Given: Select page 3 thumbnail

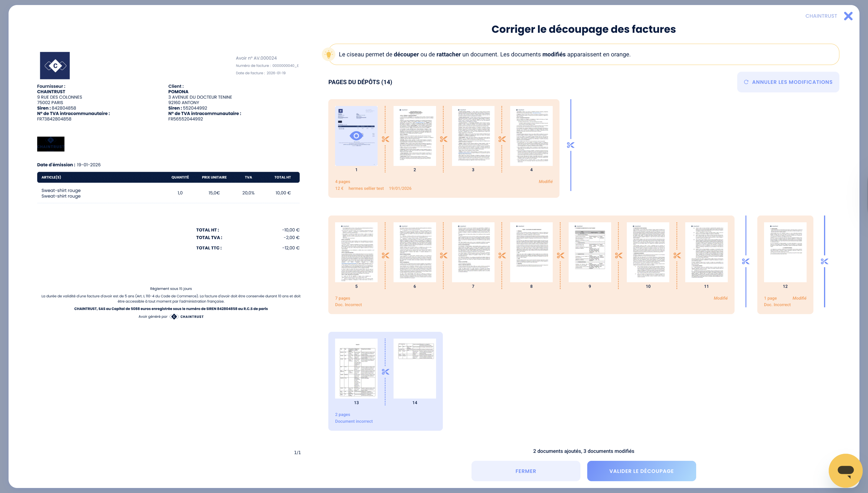Looking at the screenshot, I should [x=473, y=136].
